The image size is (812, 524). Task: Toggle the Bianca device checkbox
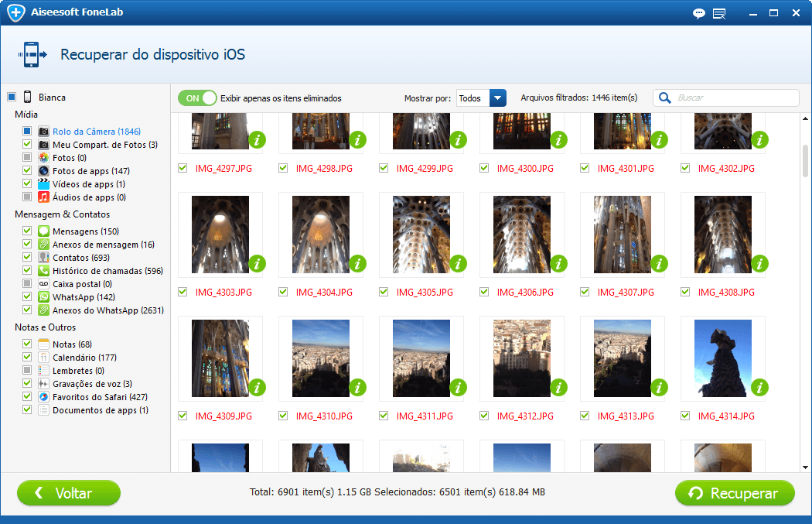point(12,98)
